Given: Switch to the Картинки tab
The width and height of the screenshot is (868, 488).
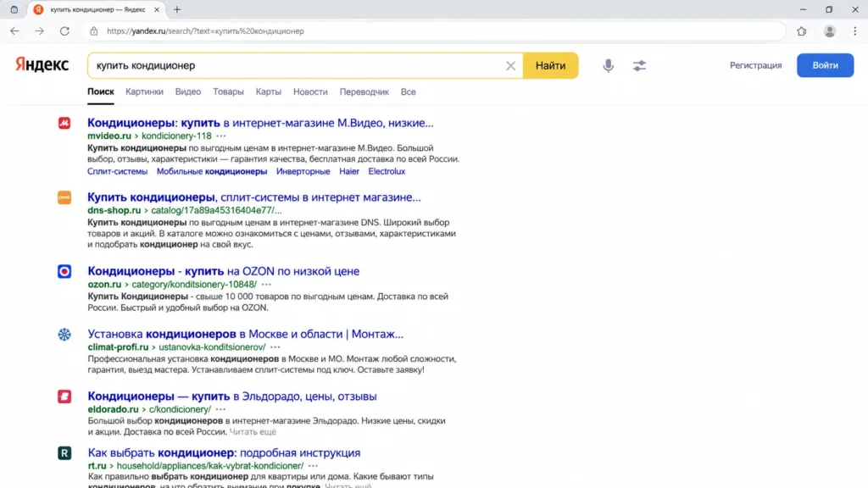Looking at the screenshot, I should coord(144,91).
